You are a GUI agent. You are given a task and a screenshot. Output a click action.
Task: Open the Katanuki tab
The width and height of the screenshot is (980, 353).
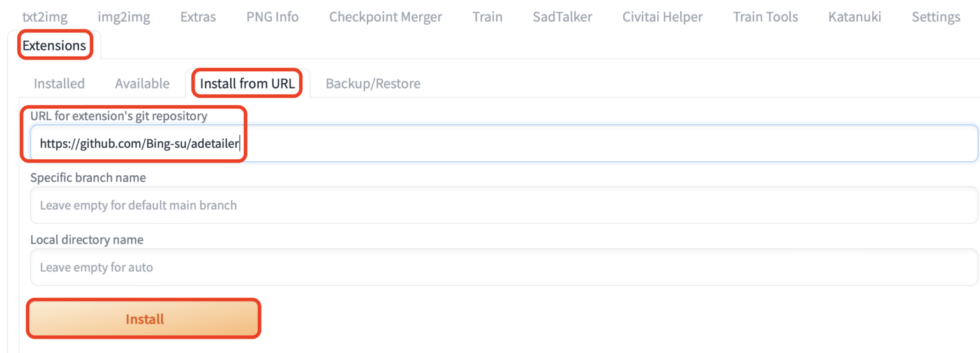pyautogui.click(x=854, y=17)
